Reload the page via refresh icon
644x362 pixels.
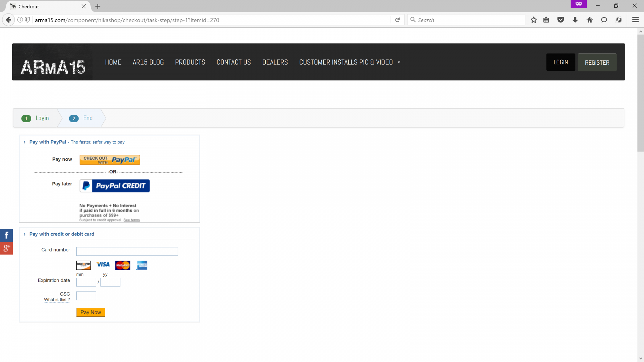(x=397, y=20)
